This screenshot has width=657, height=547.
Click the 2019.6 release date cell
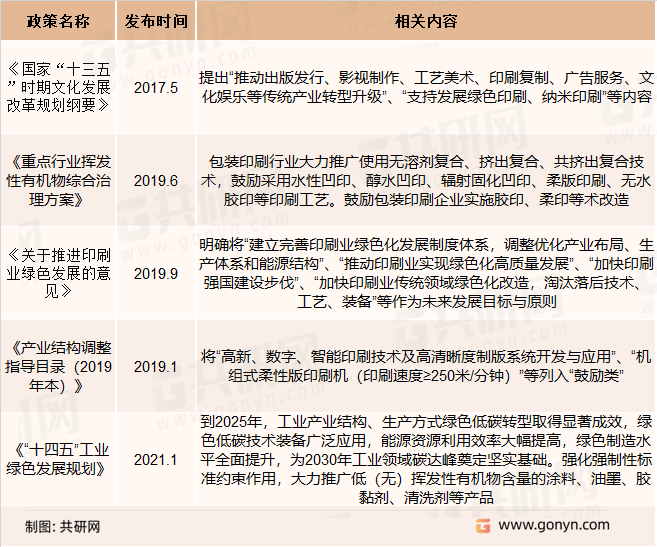pyautogui.click(x=154, y=180)
